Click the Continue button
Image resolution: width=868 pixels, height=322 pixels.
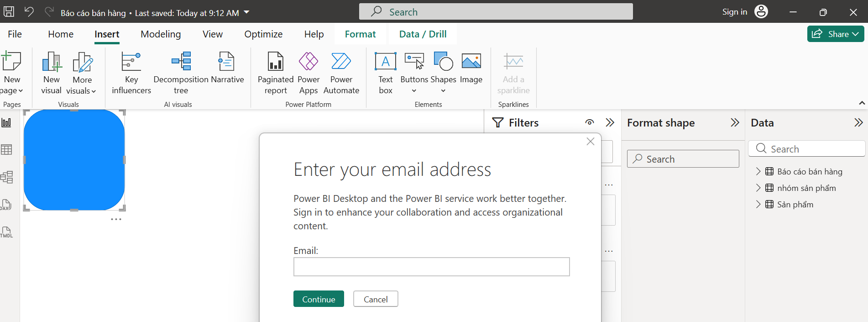click(x=319, y=299)
